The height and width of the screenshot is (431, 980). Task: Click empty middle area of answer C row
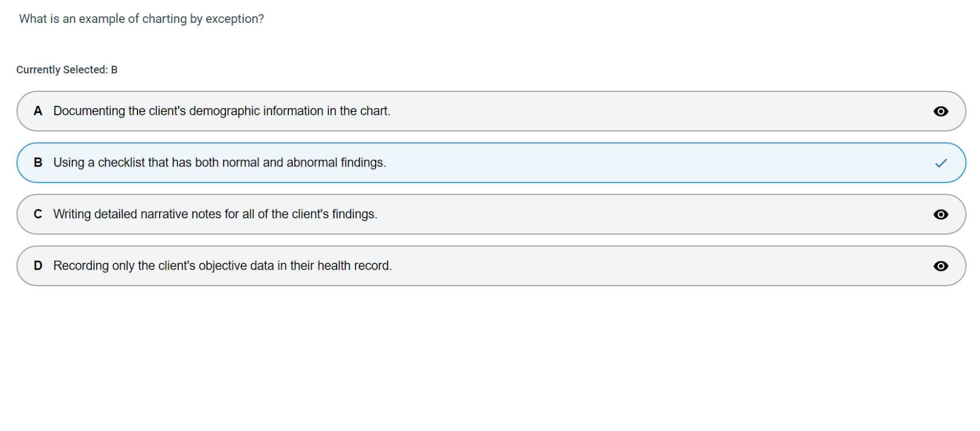tap(640, 214)
